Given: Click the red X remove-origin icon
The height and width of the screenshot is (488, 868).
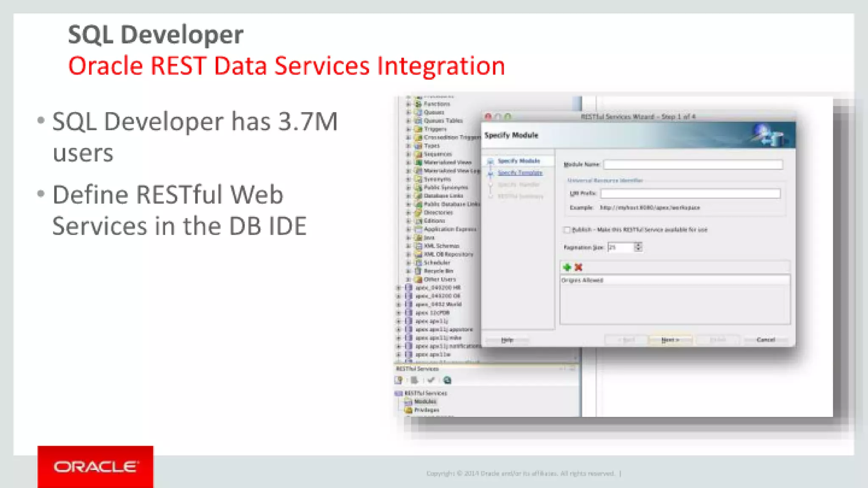Looking at the screenshot, I should click(x=579, y=267).
